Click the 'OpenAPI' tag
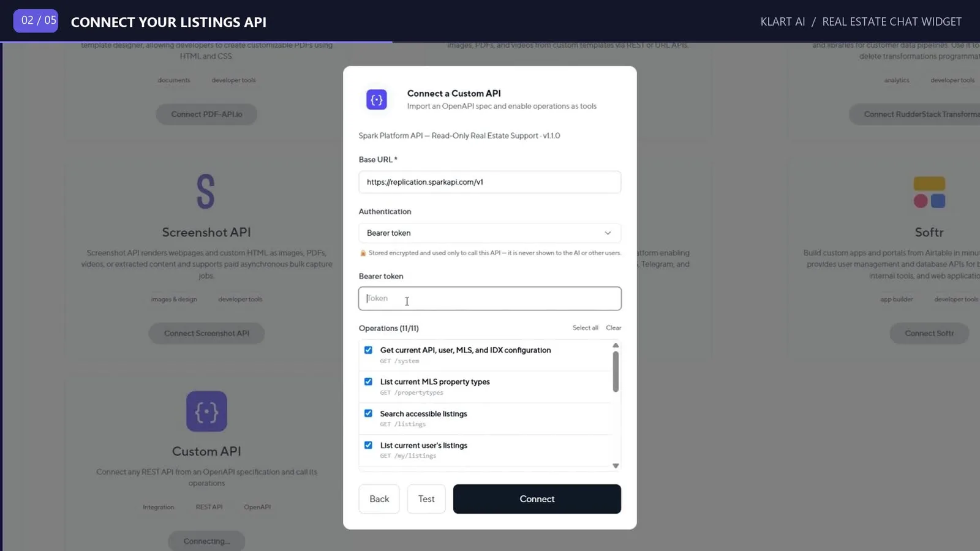 (257, 507)
